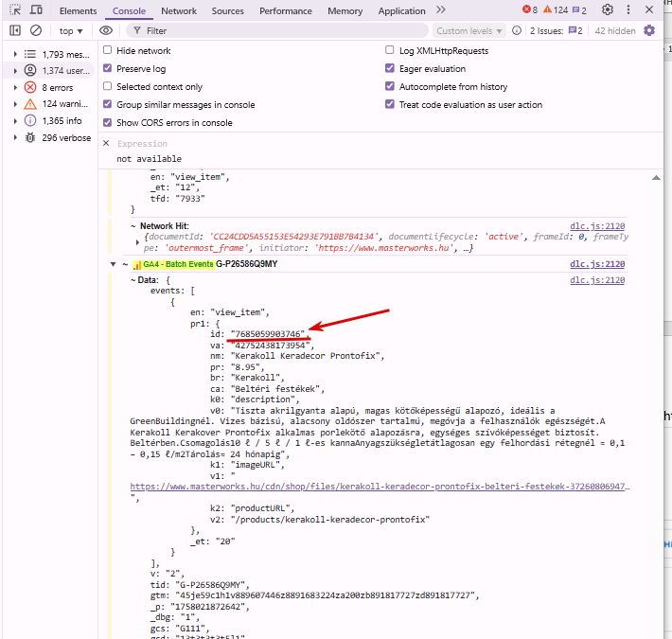Click the info icon in sidebar
The width and height of the screenshot is (672, 639).
(30, 121)
